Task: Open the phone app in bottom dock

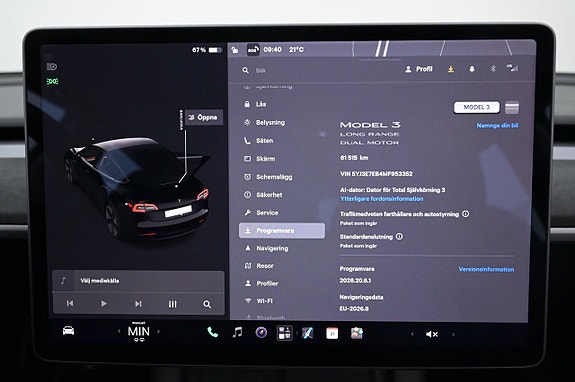Action: 212,332
